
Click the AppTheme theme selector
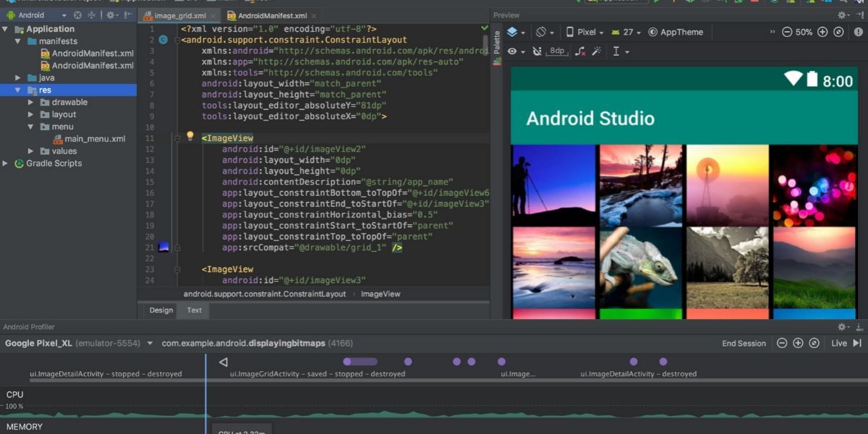[x=676, y=32]
